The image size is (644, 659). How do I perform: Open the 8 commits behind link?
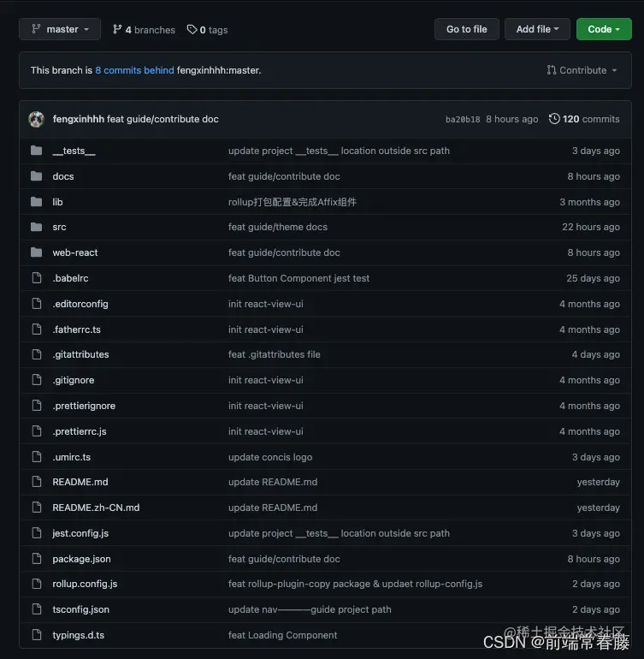click(134, 70)
